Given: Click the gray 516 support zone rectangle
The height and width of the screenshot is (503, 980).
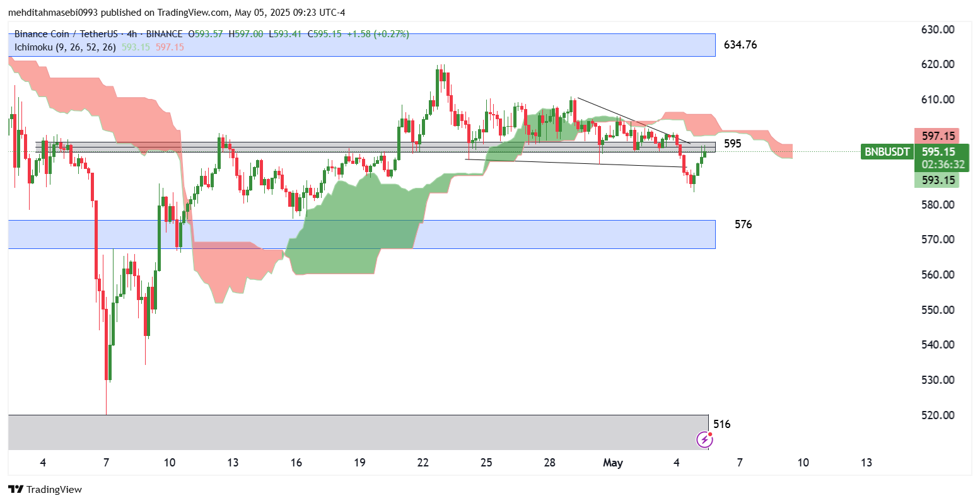Looking at the screenshot, I should click(358, 432).
